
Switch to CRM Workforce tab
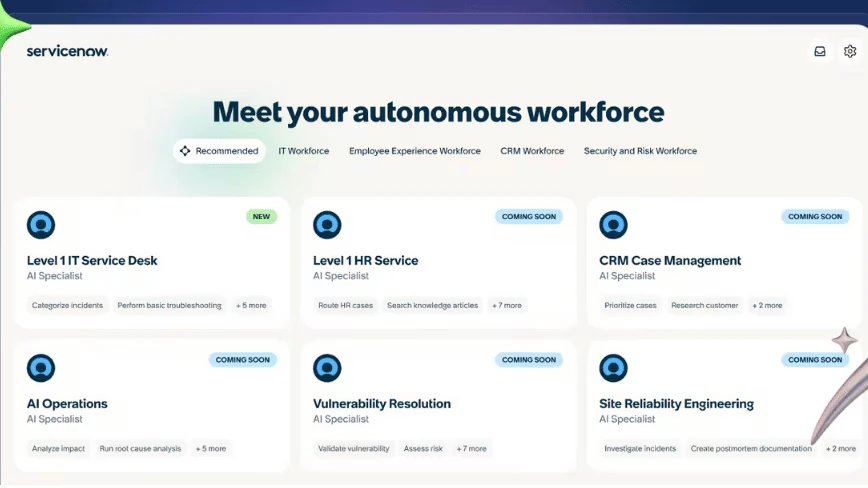pos(532,151)
